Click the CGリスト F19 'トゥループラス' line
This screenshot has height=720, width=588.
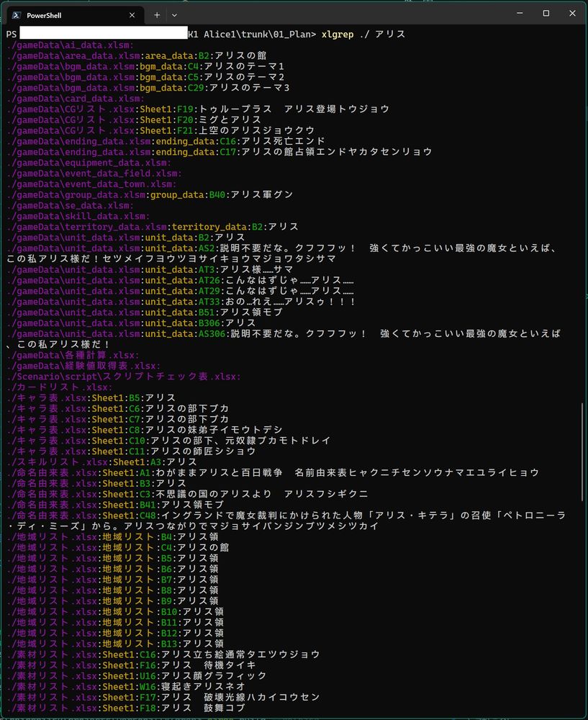click(x=198, y=109)
